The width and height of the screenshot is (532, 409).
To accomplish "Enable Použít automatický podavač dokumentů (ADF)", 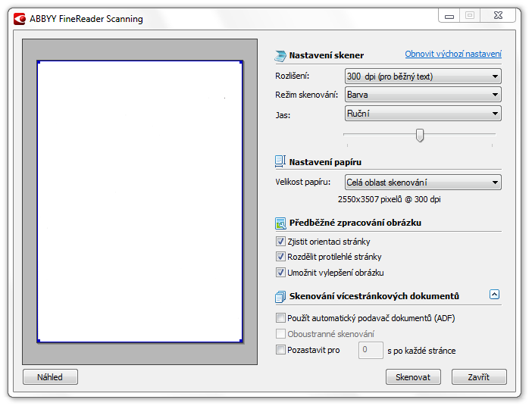I will tap(280, 318).
